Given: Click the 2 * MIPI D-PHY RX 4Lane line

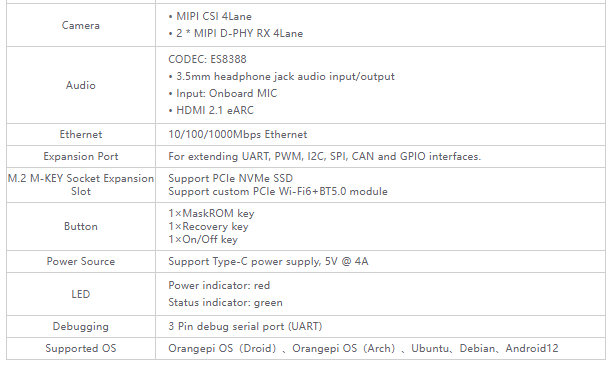Looking at the screenshot, I should tap(236, 34).
